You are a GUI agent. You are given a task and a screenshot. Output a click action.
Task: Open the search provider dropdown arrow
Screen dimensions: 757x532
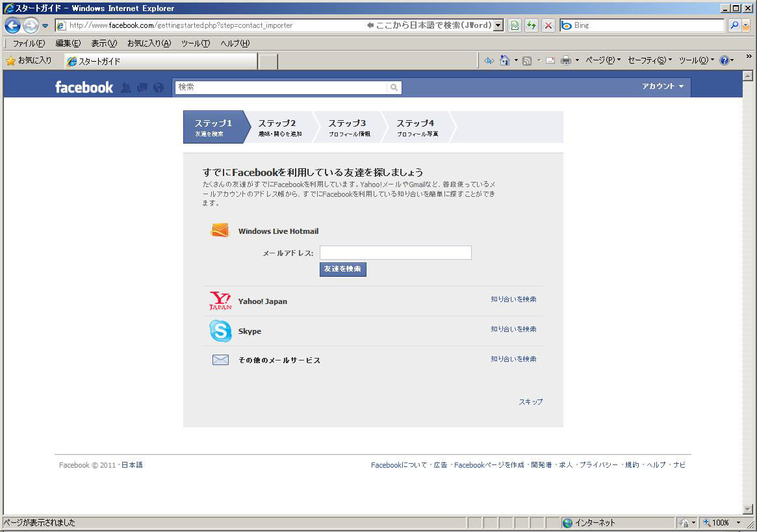(x=746, y=25)
